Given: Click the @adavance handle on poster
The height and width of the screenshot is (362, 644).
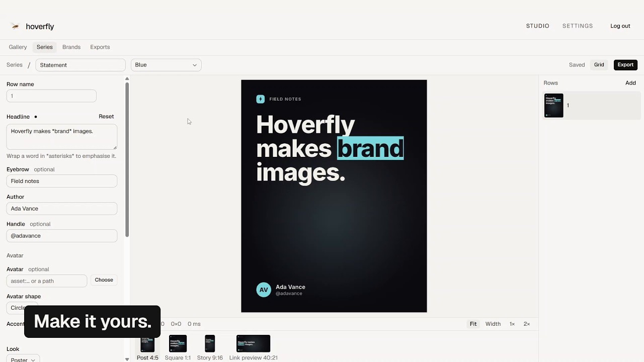Looking at the screenshot, I should [x=289, y=294].
